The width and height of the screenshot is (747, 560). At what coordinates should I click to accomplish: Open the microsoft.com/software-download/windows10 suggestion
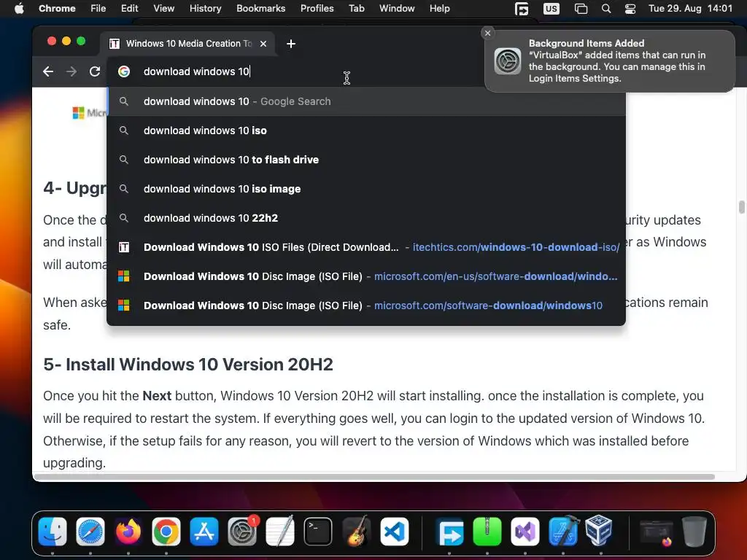(x=366, y=306)
